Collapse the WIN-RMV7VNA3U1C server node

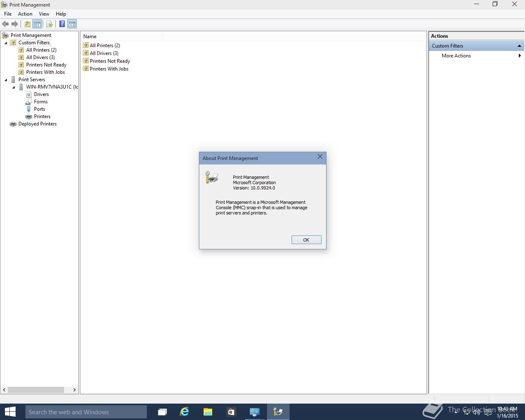coord(14,87)
